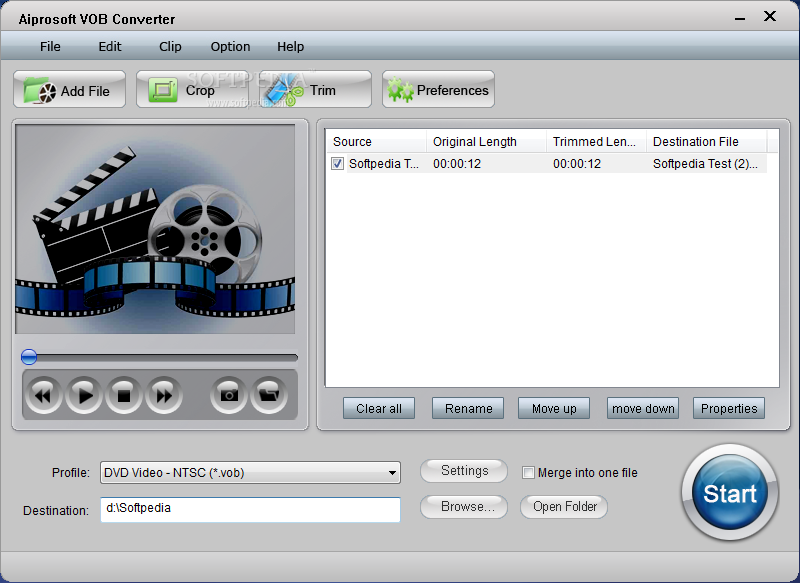Enable Merge into one file
The image size is (800, 583).
click(528, 473)
